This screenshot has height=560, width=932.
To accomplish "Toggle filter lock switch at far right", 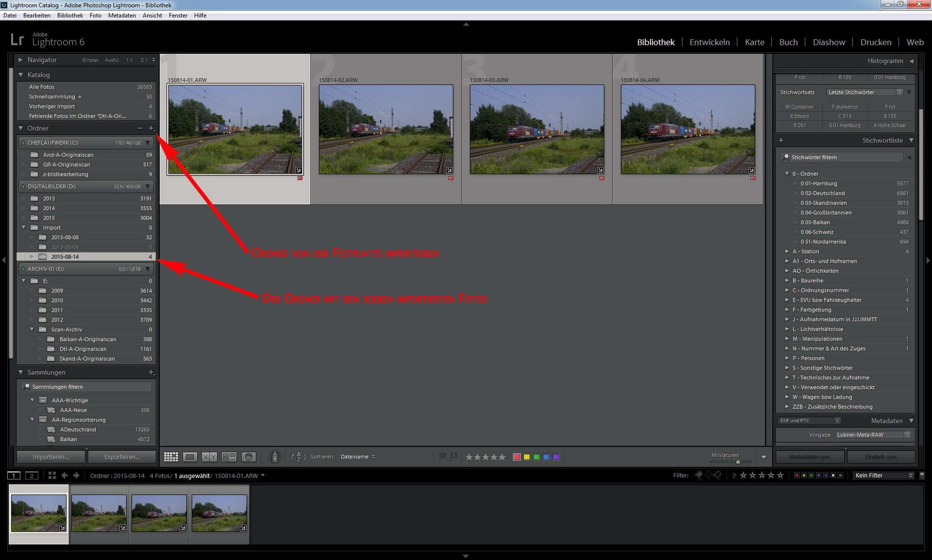I will click(922, 476).
